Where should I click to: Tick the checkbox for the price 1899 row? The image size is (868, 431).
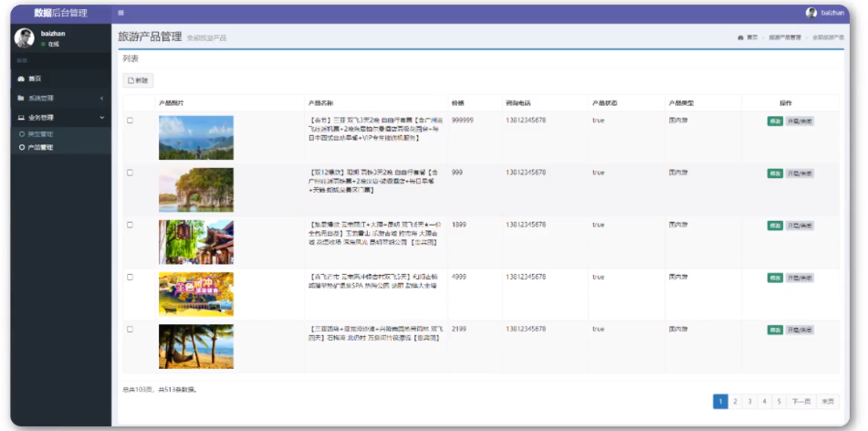tap(130, 225)
